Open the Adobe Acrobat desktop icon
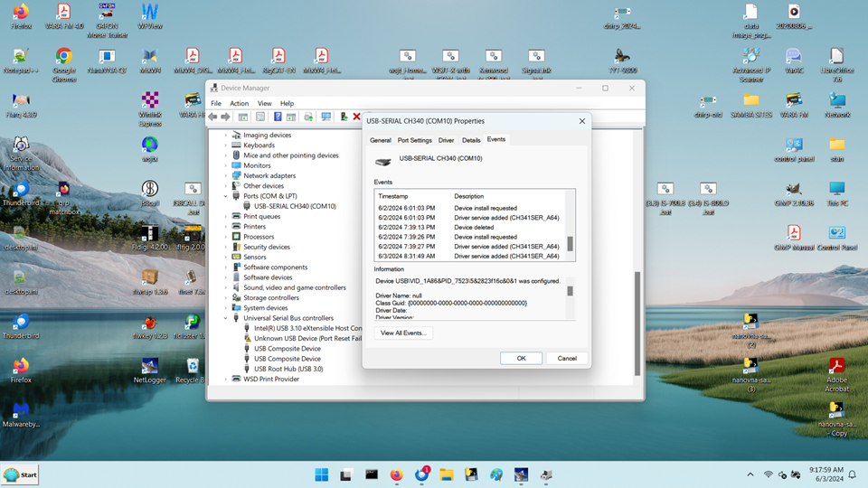This screenshot has width=868, height=488. click(x=837, y=374)
